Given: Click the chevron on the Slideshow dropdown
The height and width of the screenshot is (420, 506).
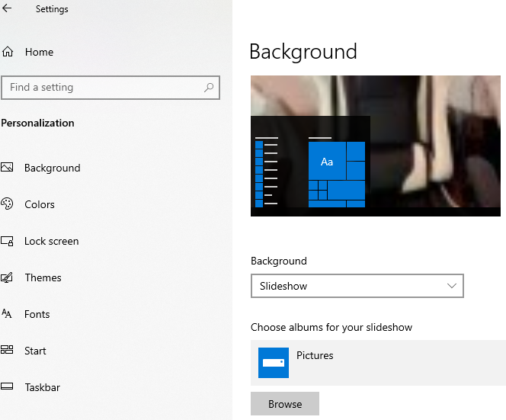Looking at the screenshot, I should click(x=452, y=286).
